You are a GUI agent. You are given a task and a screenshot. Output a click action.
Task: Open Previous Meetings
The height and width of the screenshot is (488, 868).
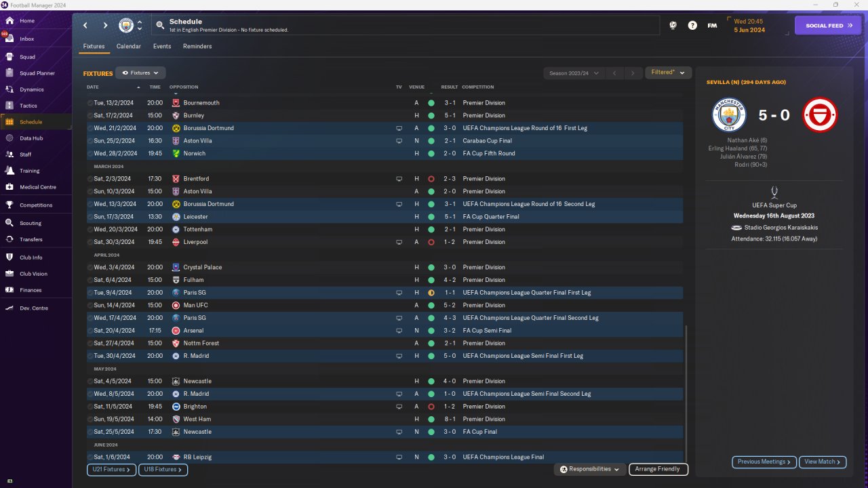(x=764, y=462)
